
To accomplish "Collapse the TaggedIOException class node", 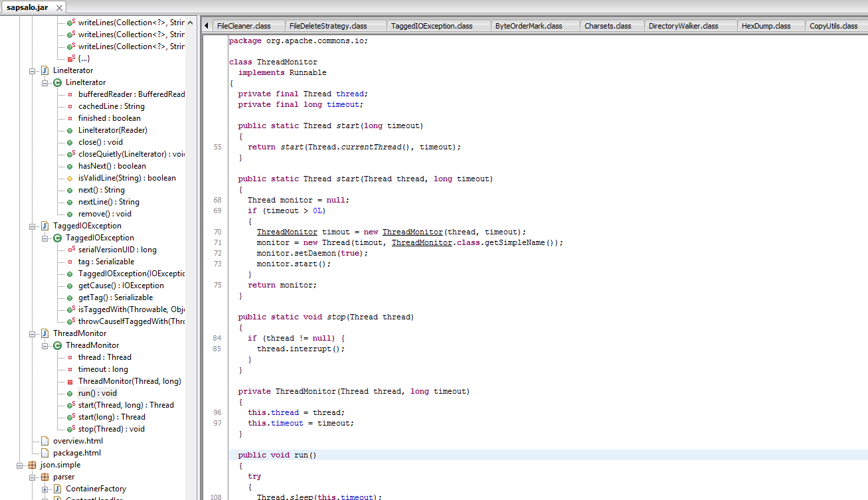I will pyautogui.click(x=45, y=238).
